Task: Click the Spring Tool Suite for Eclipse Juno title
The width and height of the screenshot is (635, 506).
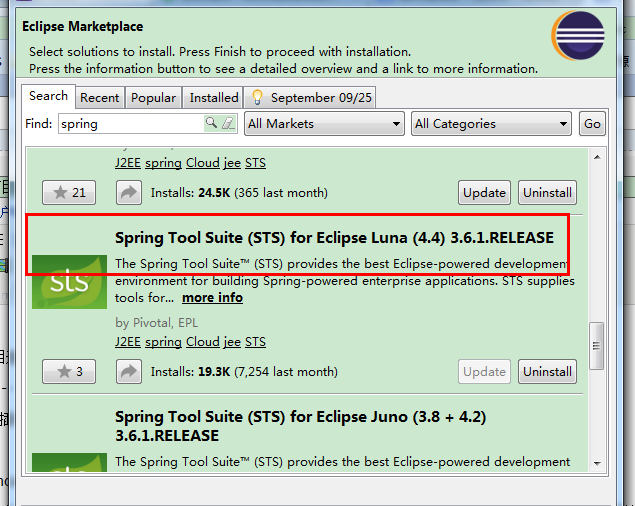Action: point(300,426)
